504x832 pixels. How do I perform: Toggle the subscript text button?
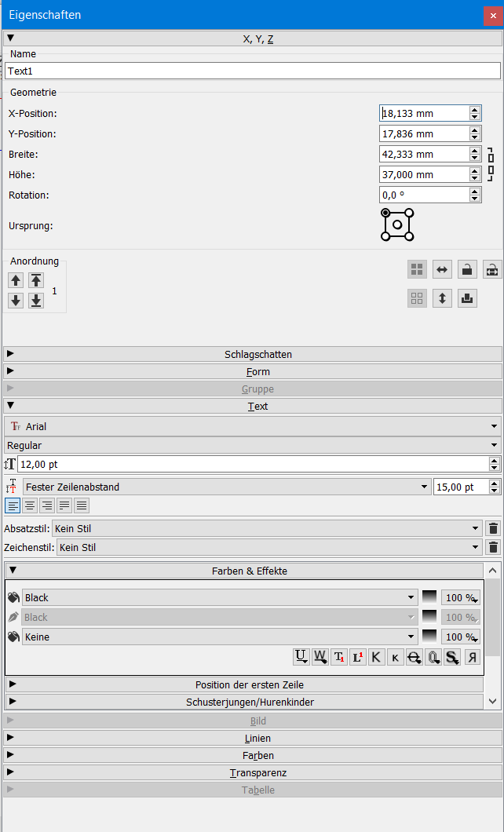(338, 657)
